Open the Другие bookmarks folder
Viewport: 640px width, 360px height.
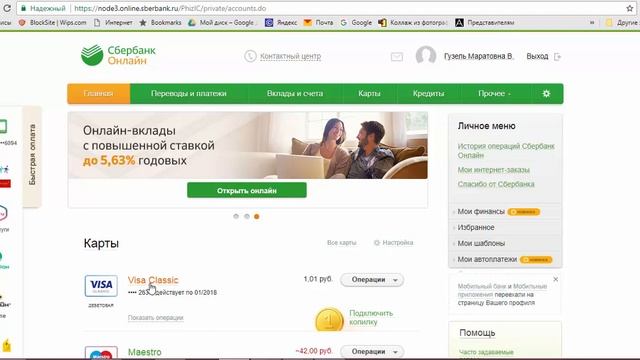point(622,23)
